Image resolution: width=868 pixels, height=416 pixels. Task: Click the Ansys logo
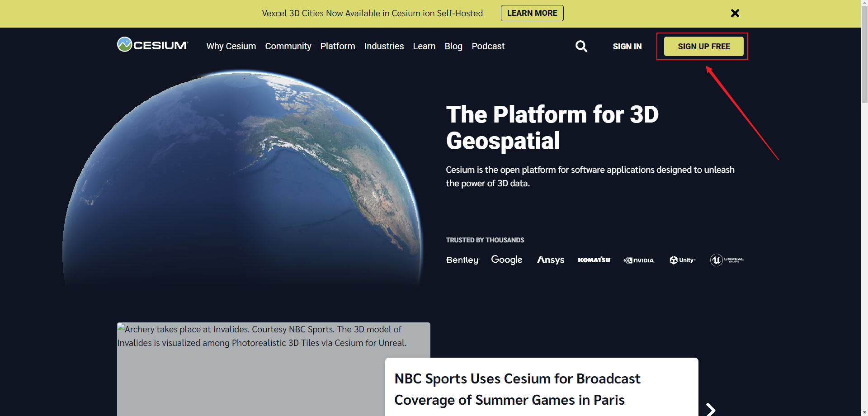click(x=550, y=260)
